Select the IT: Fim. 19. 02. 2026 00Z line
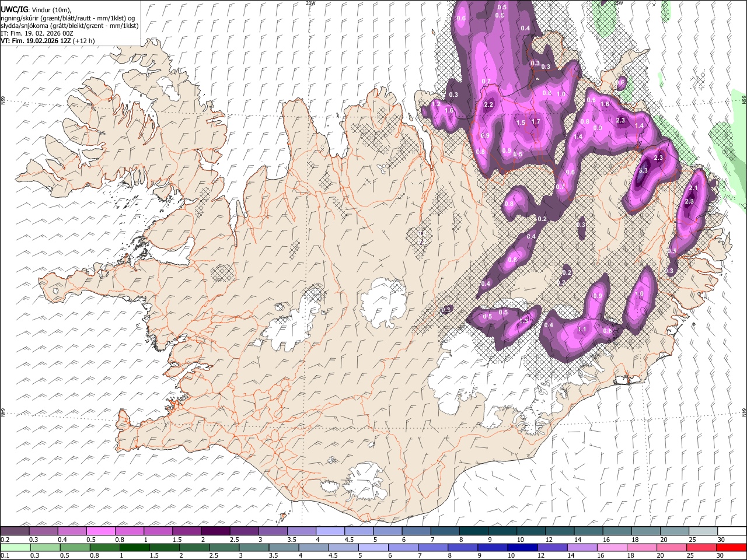Viewport: 747px width, 560px height. pos(37,33)
